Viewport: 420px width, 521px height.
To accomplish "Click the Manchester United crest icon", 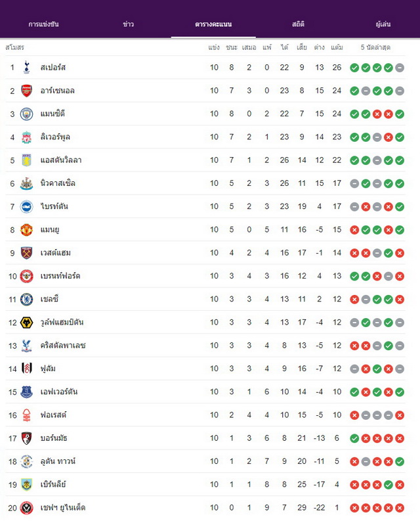I will tap(26, 229).
